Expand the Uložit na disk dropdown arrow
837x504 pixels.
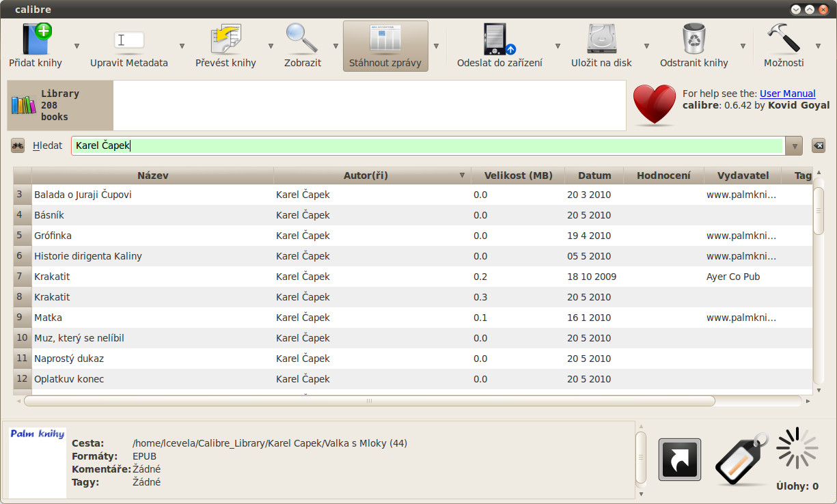646,46
